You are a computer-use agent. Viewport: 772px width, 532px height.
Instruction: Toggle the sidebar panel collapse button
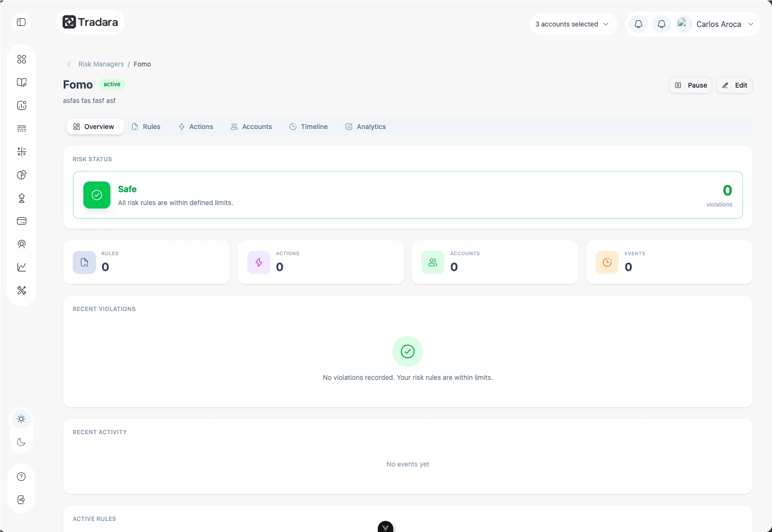coord(21,22)
